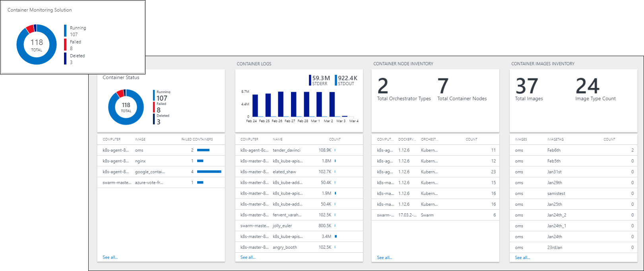Open "See all..." under the Container Node Inventory list

tap(384, 257)
